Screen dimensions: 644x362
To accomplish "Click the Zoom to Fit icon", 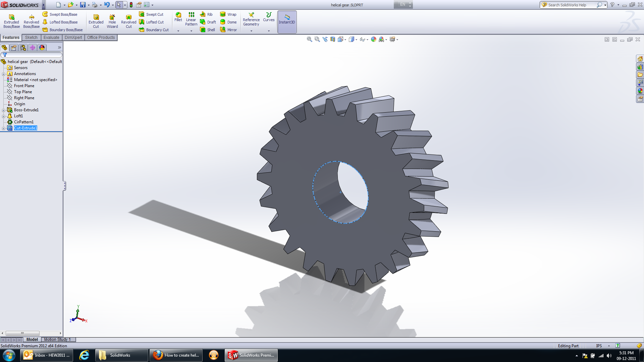I will (x=309, y=39).
